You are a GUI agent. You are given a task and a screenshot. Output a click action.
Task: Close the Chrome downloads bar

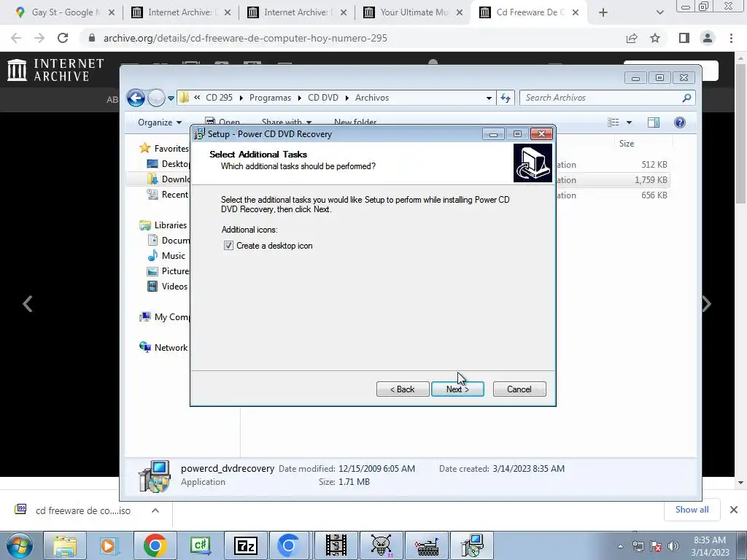(x=734, y=510)
